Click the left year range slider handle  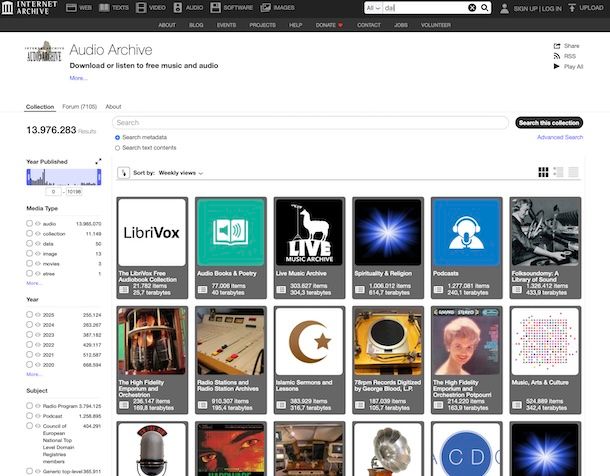(x=28, y=177)
